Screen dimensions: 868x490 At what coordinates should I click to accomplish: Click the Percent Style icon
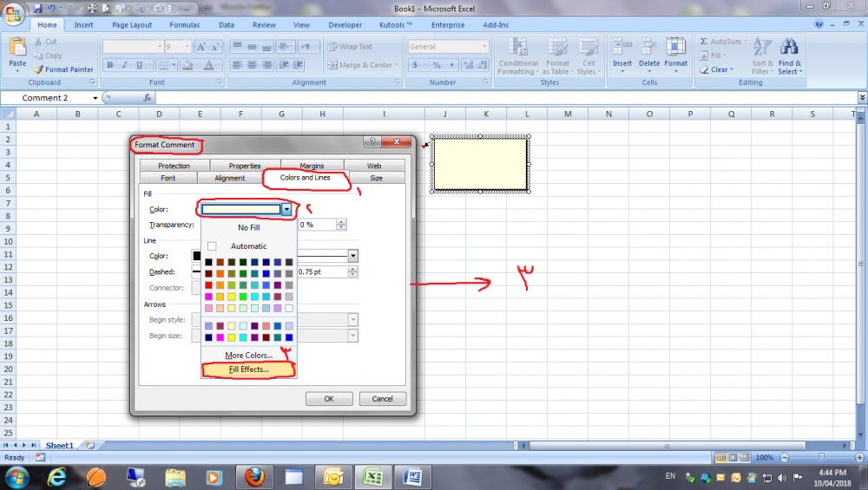[x=437, y=65]
